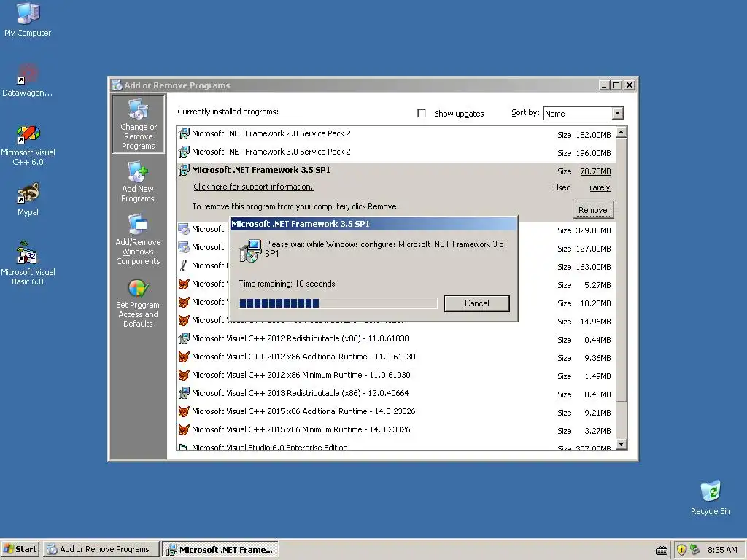Select Microsoft Visual Studio 6.0 Enterprise Edition
This screenshot has height=560, width=747.
395,446
